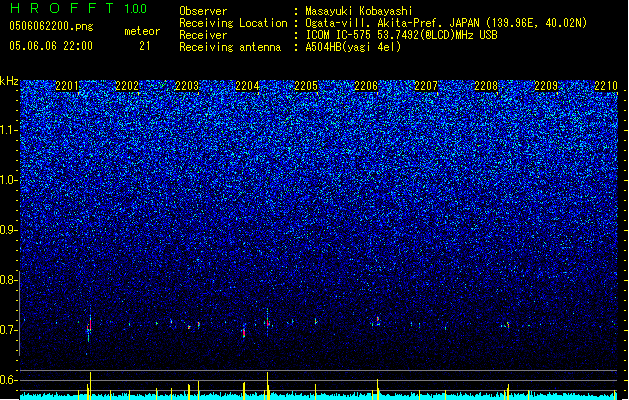Click the meteor echo at 2206
This screenshot has height=400, width=629.
pos(377,321)
